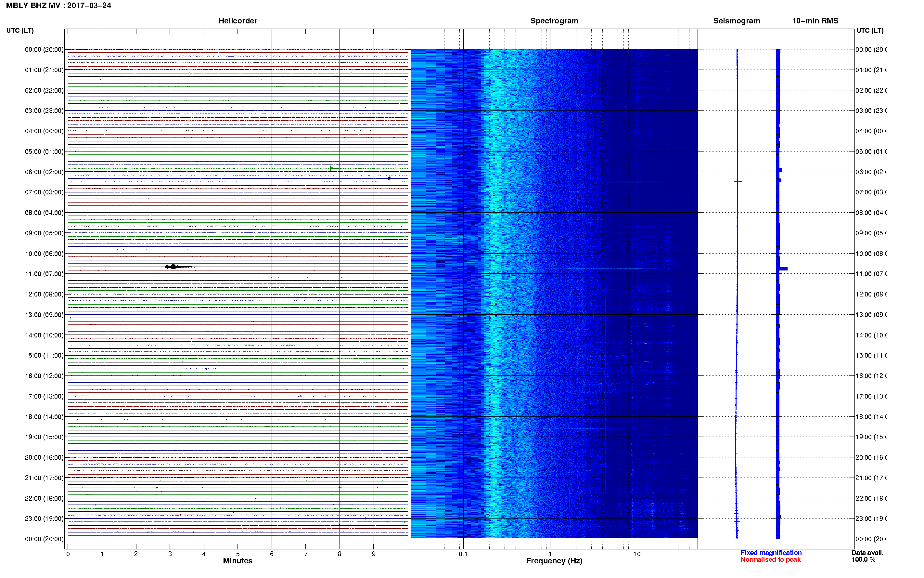The width and height of the screenshot is (924, 578).
Task: Select the Helicorder panel heading
Action: [237, 21]
